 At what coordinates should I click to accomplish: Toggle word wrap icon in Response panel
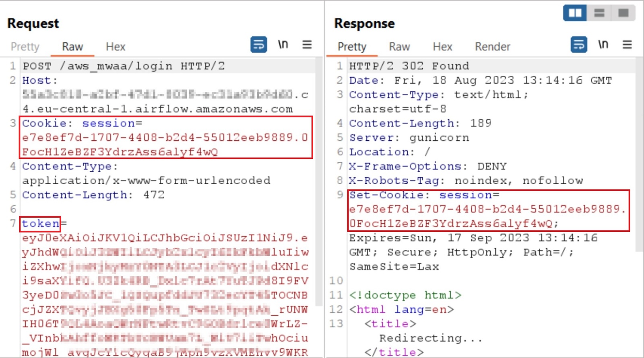(x=579, y=45)
